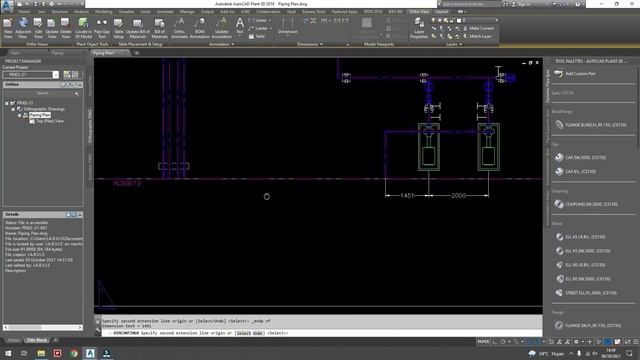The image size is (640, 360).
Task: Select COUPLING SW 3000 part in palette
Action: click(x=586, y=204)
